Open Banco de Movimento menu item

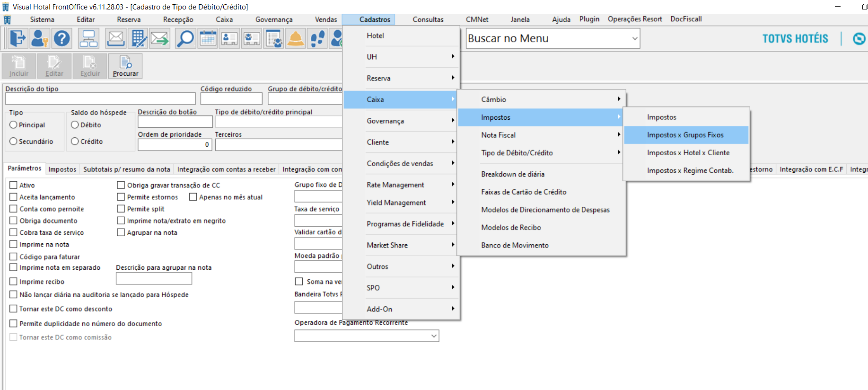(x=541, y=245)
